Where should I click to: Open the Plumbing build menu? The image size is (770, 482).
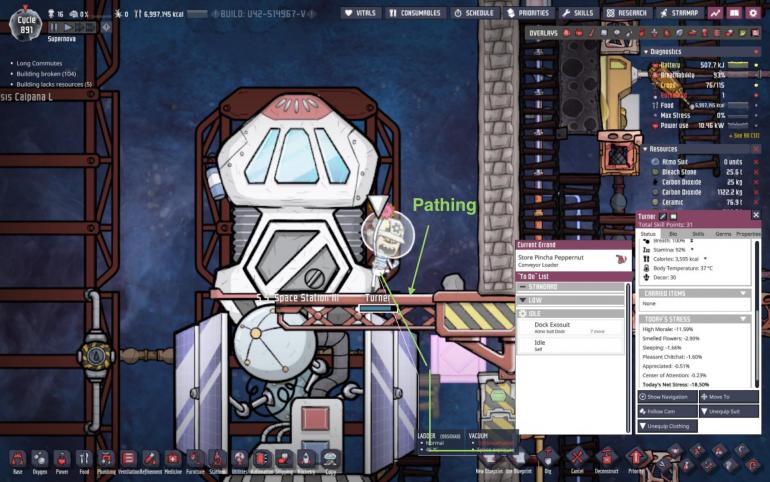[x=106, y=462]
